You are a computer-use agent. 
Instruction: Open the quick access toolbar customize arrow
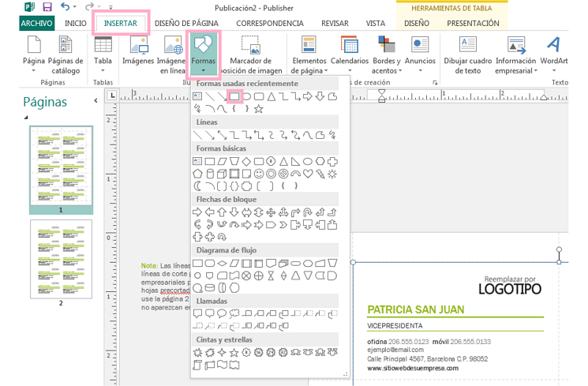tap(110, 7)
